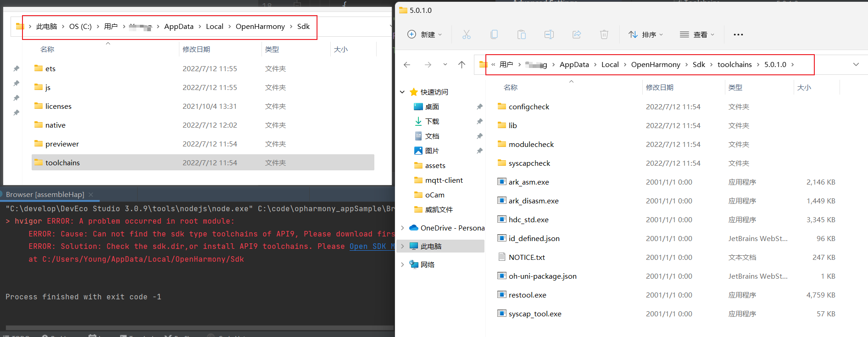Image resolution: width=868 pixels, height=337 pixels.
Task: Sort by 大小 column in 5.0.1.0 window
Action: [x=804, y=87]
